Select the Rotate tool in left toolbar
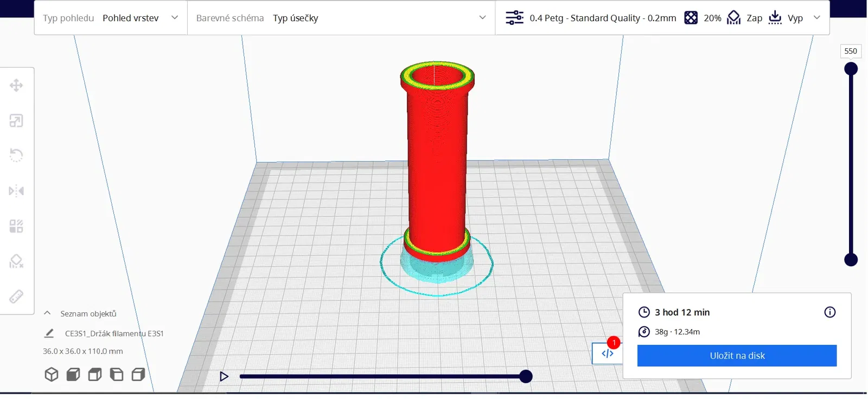The width and height of the screenshot is (868, 399). coord(16,156)
